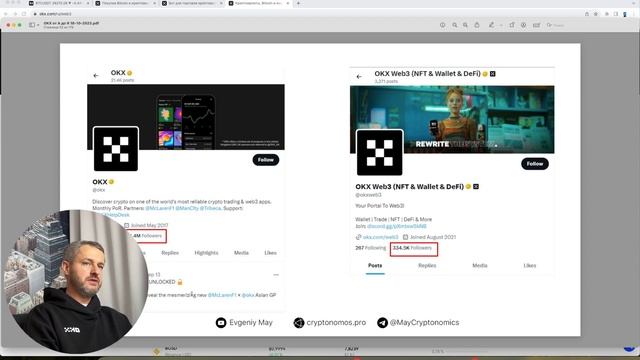Click the back arrow on OKX profile
The height and width of the screenshot is (360, 640).
(96, 76)
